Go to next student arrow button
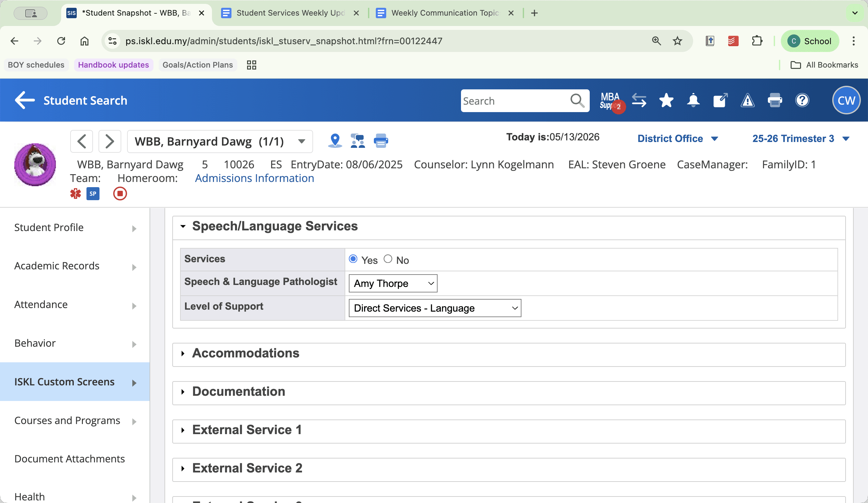The width and height of the screenshot is (868, 503). click(110, 141)
